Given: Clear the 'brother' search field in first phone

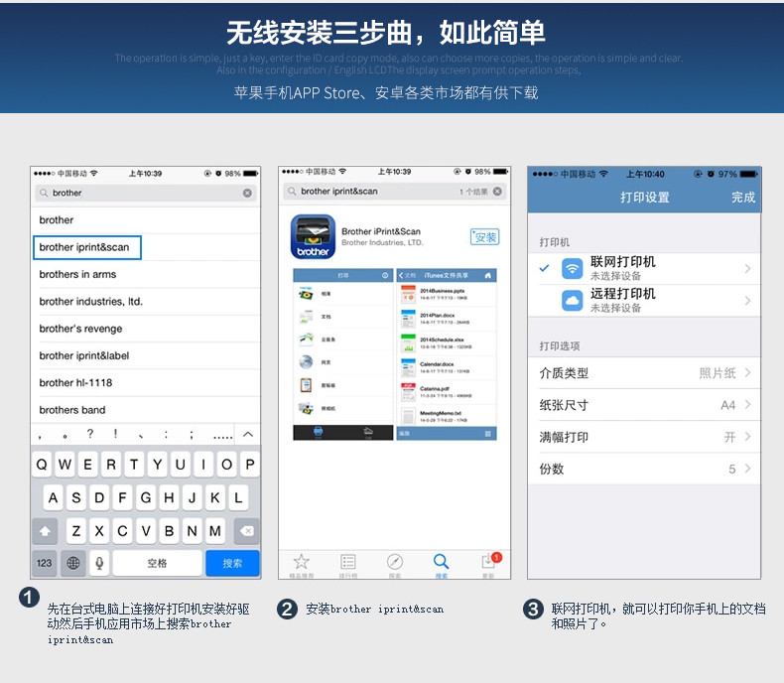Looking at the screenshot, I should pyautogui.click(x=247, y=193).
